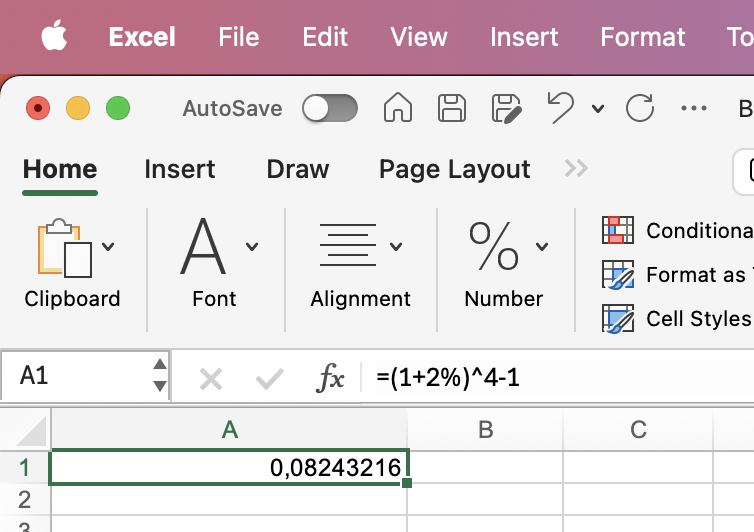Click the Home house icon in toolbar
This screenshot has width=754, height=532.
tap(398, 107)
